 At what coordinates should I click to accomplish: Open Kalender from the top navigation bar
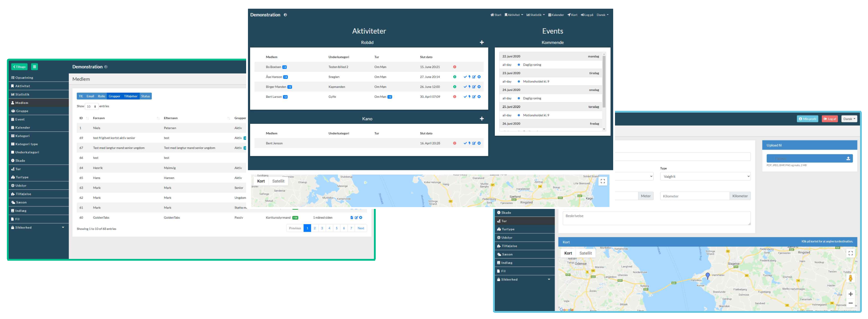556,15
